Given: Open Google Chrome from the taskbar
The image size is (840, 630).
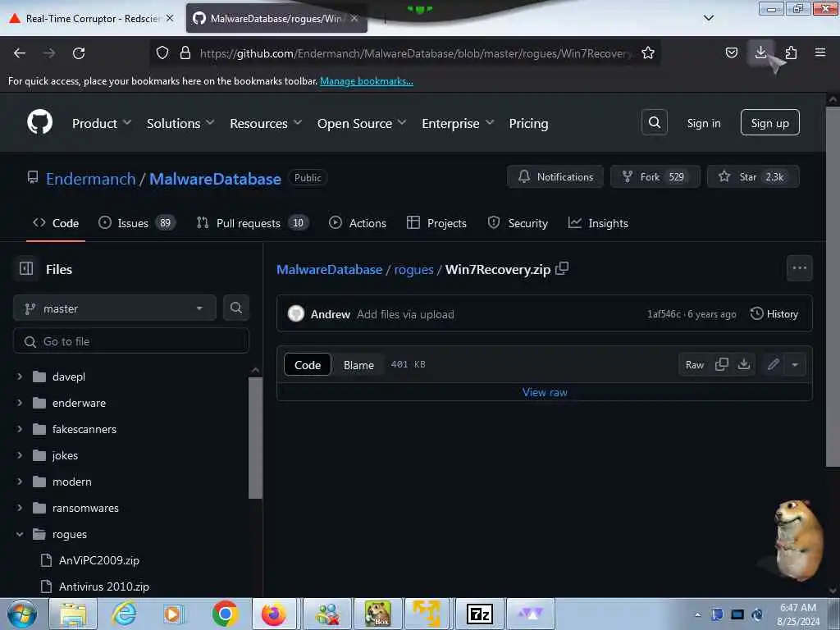Looking at the screenshot, I should point(225,614).
